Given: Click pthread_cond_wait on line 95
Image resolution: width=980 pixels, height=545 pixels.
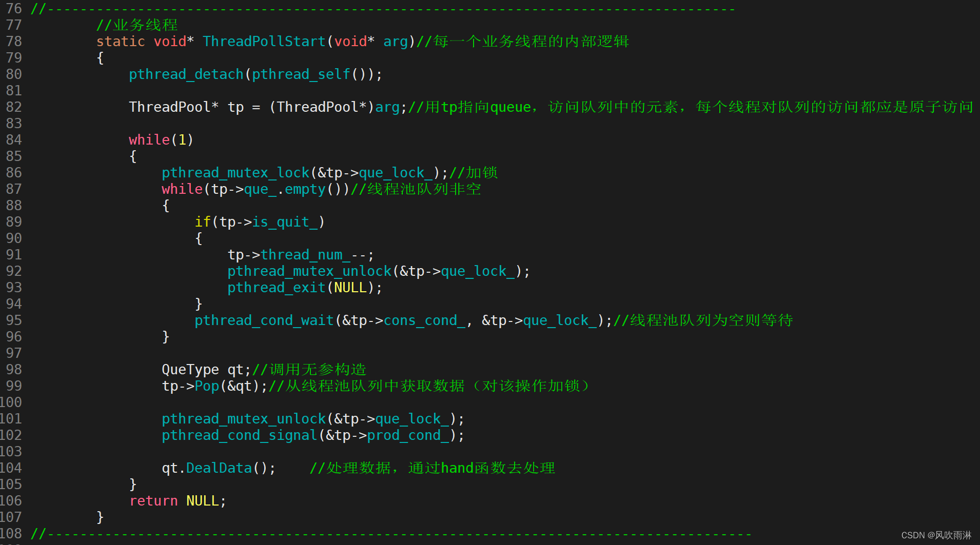Looking at the screenshot, I should click(x=264, y=320).
